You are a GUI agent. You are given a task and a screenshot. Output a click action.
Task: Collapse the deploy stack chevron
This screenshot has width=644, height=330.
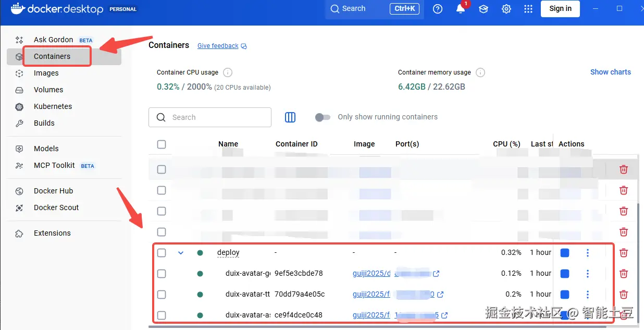(181, 253)
